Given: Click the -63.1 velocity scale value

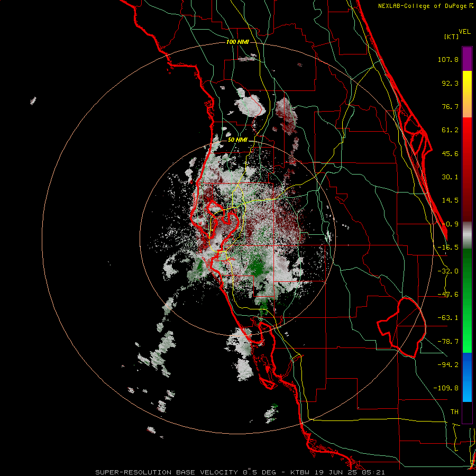Looking at the screenshot, I should (448, 318).
